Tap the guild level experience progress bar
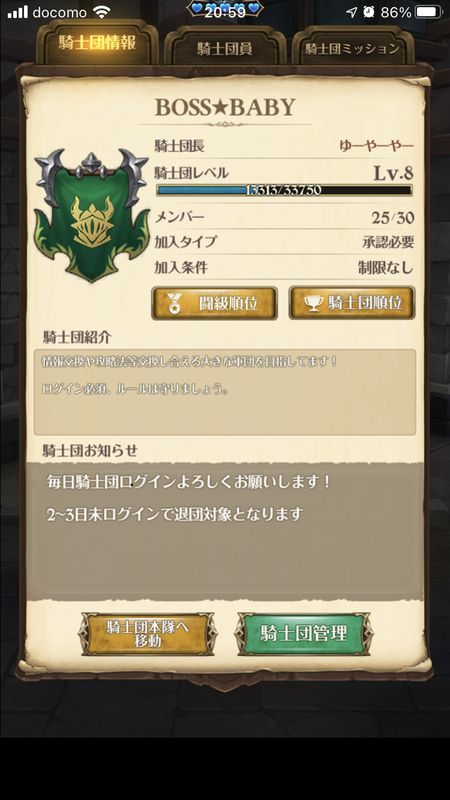 [284, 190]
